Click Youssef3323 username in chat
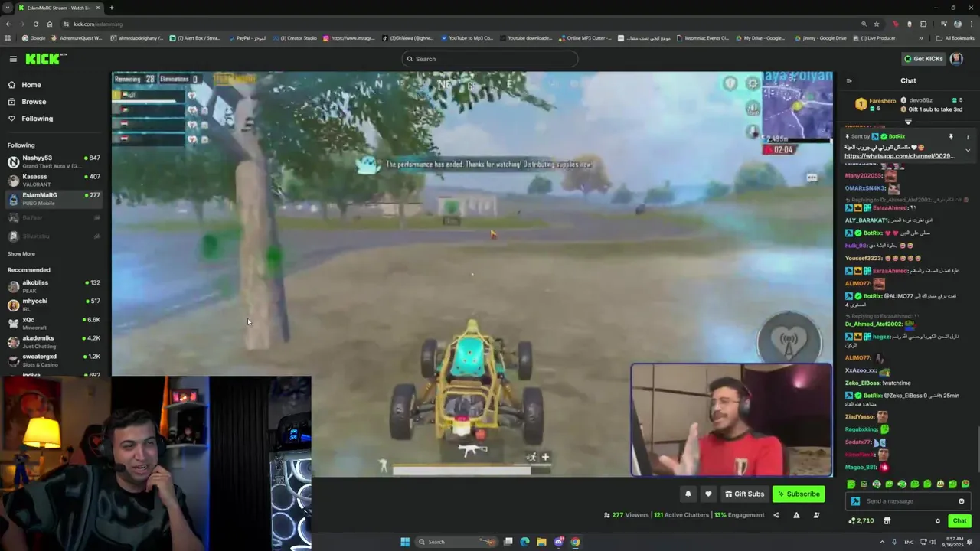Viewport: 980px width, 551px height. [x=864, y=259]
